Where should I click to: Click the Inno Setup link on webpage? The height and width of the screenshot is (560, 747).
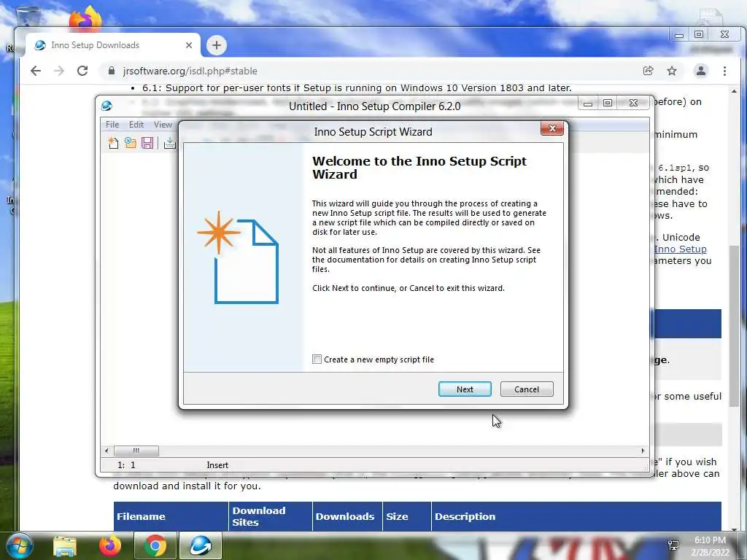pyautogui.click(x=681, y=249)
